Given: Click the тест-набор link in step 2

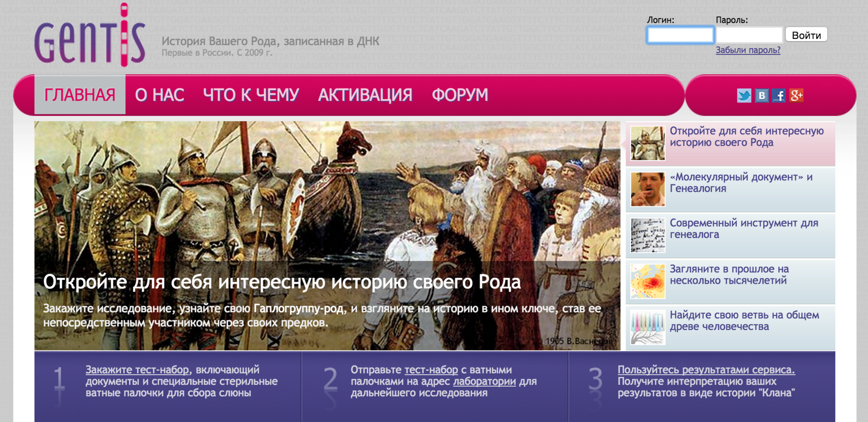Looking at the screenshot, I should (x=431, y=370).
